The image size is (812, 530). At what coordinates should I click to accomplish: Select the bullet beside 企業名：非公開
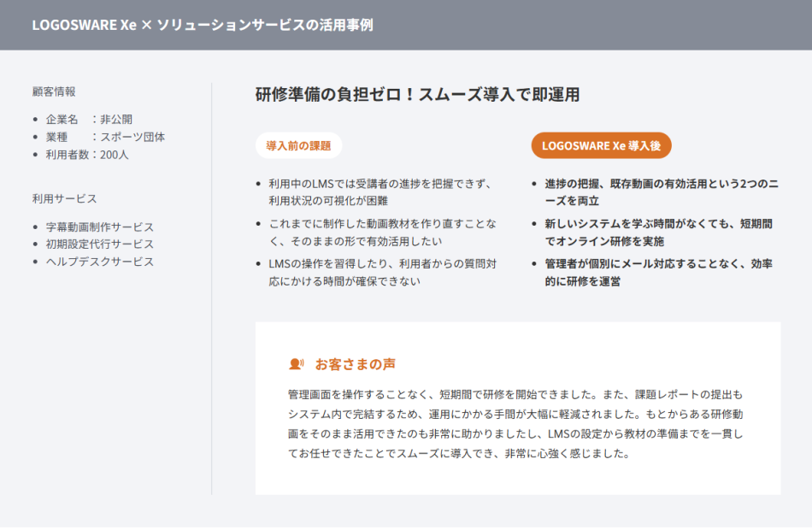click(35, 120)
